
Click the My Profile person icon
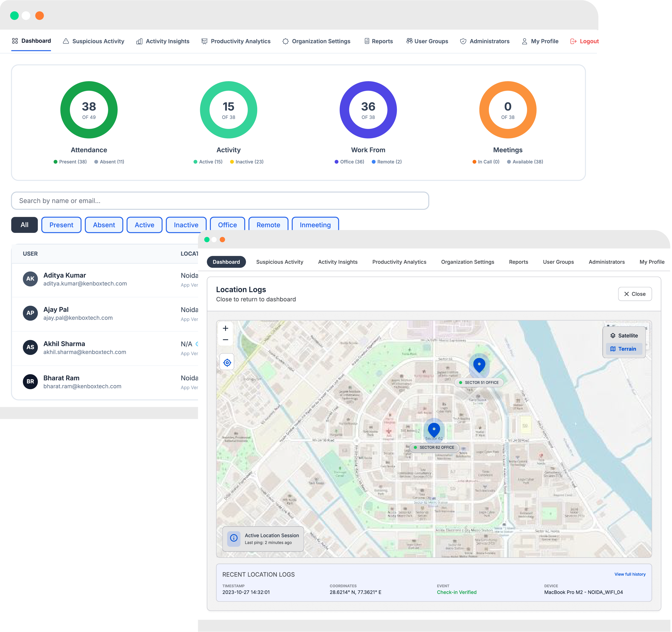point(525,41)
